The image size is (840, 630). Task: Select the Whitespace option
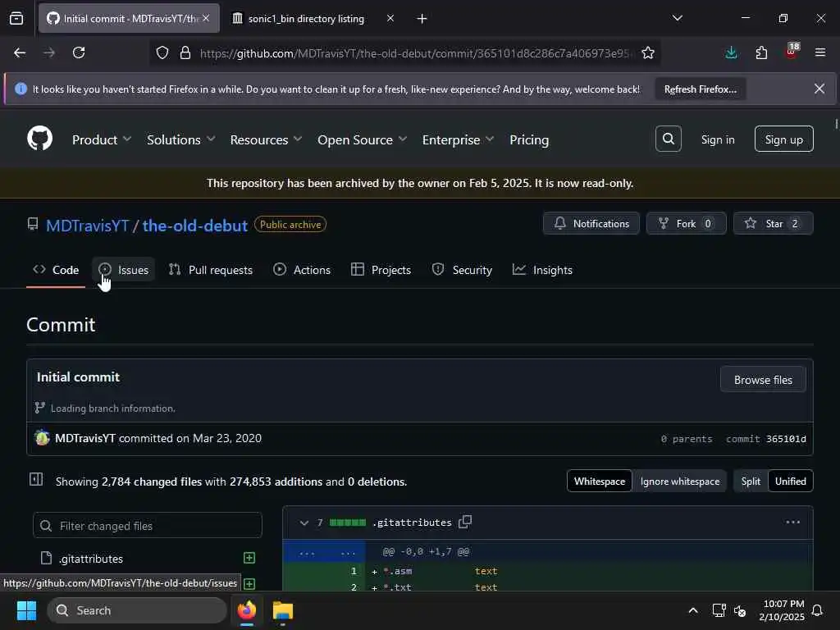pos(600,481)
